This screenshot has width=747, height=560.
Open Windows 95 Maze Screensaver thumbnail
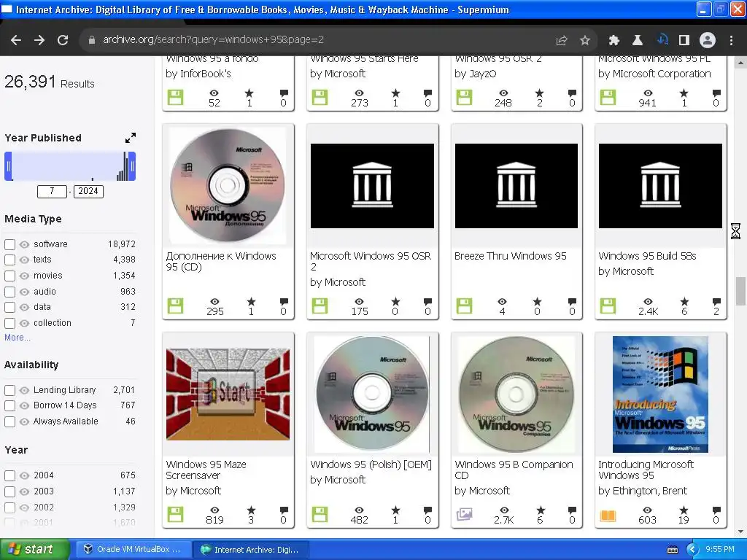point(228,394)
